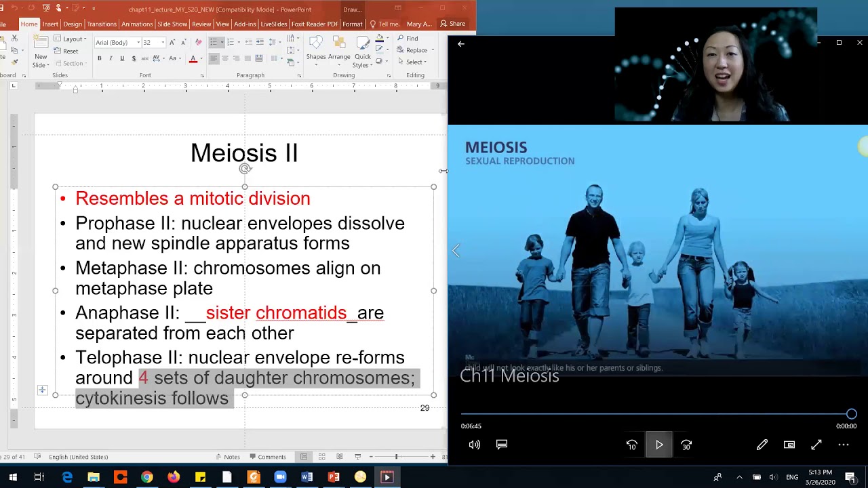Open Zoom app from taskbar
Screen dimensions: 868x488
pos(280,477)
